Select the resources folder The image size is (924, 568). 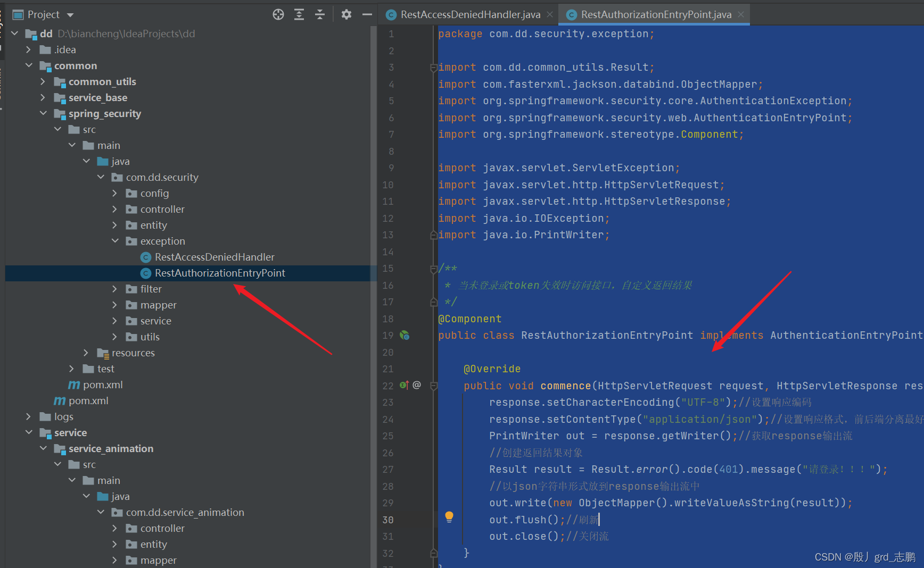click(x=133, y=353)
